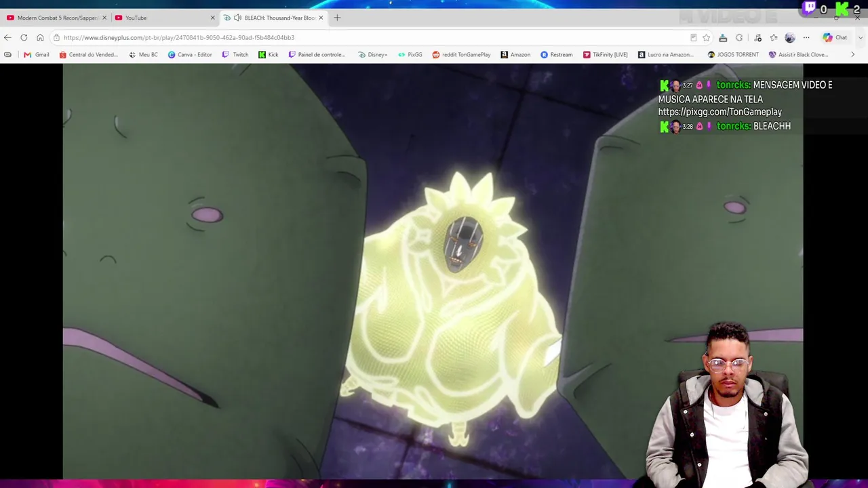Open the Restream bookmark
Image resolution: width=868 pixels, height=488 pixels.
point(557,54)
